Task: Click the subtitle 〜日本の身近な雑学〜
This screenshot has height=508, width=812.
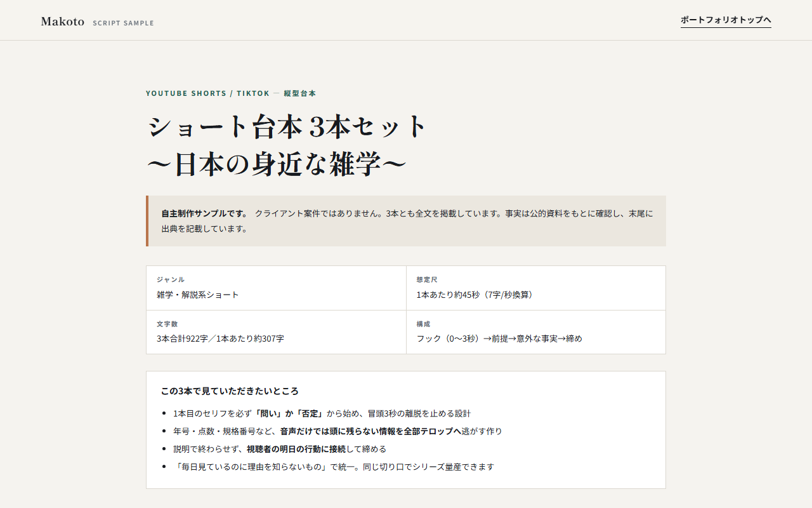Action: pos(277,166)
